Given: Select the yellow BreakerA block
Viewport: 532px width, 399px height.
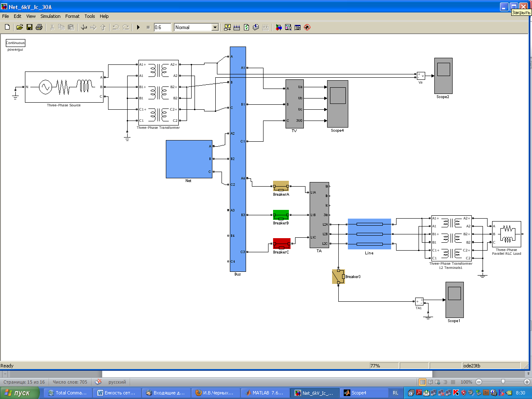Looking at the screenshot, I should [281, 186].
